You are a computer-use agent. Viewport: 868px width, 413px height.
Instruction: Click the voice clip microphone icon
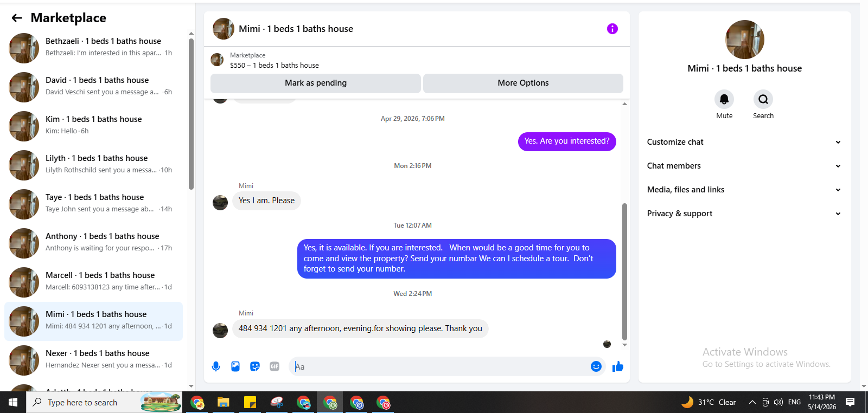coord(216,366)
